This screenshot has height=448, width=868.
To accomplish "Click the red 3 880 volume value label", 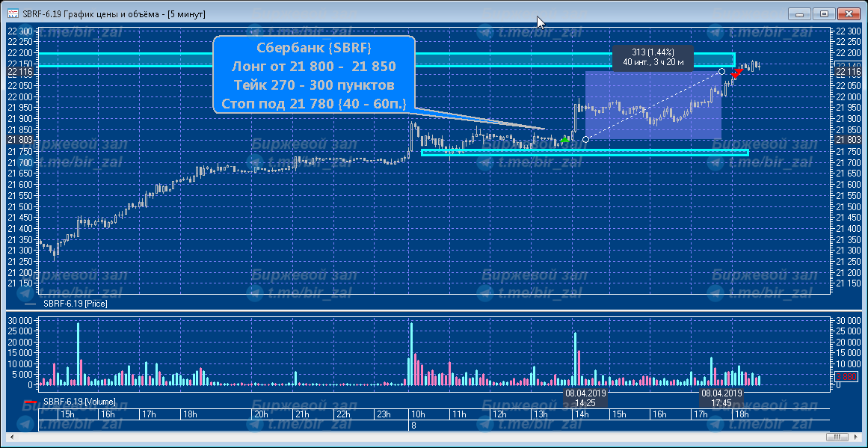I will 849,377.
